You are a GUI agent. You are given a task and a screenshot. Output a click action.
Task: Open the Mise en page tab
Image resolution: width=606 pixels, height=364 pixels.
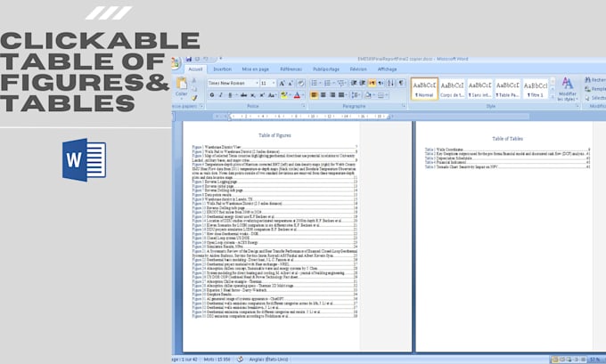tap(256, 69)
